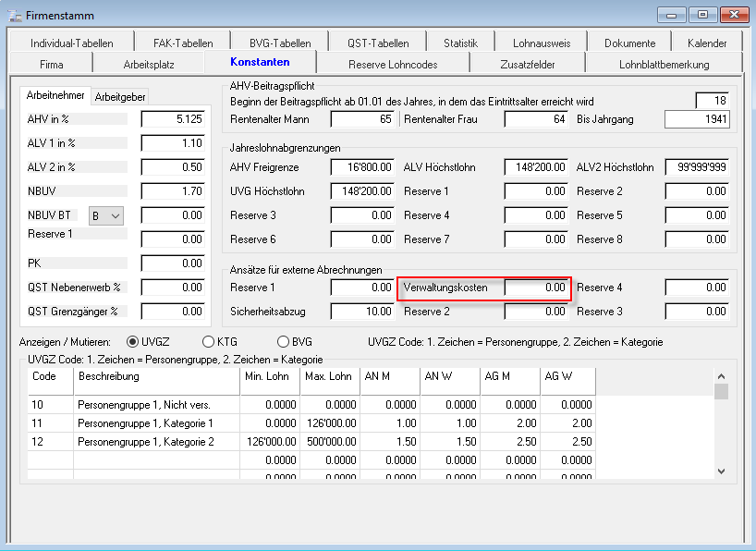Click the Sicherheitsabzug field

tap(362, 312)
